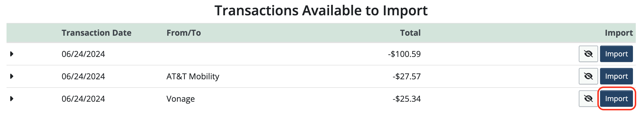The height and width of the screenshot is (115, 644).
Task: Hide the -$100.59 transaction
Action: (588, 54)
